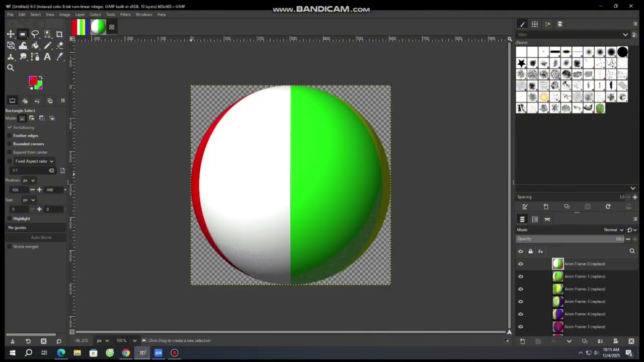The image size is (644, 362).
Task: Select the Crop tool
Action: [x=59, y=34]
